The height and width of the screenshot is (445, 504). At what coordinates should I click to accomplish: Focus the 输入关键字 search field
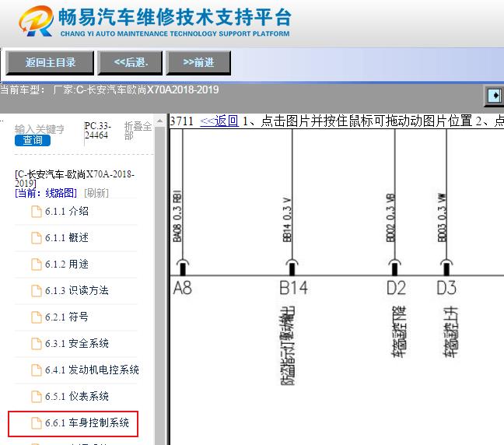tap(40, 129)
